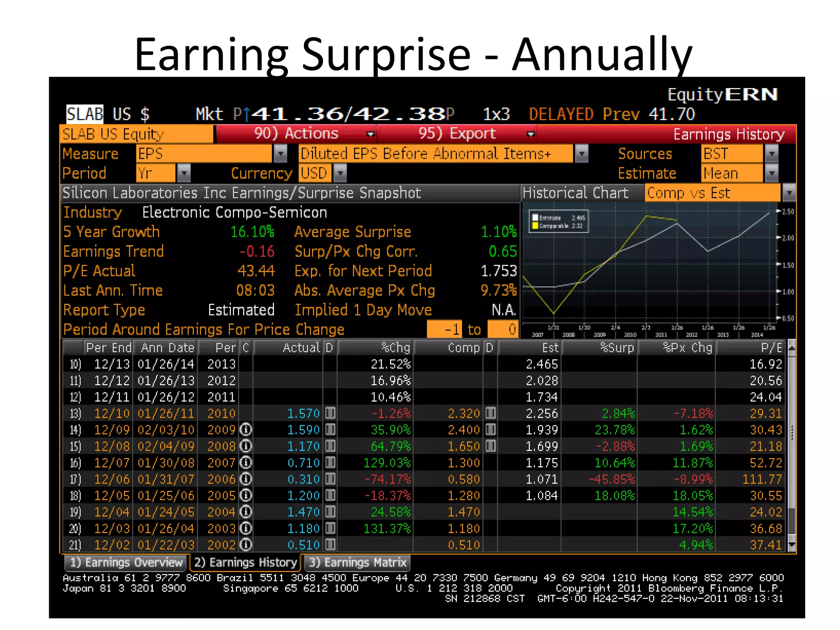Click the info icon next to 2002

(246, 544)
